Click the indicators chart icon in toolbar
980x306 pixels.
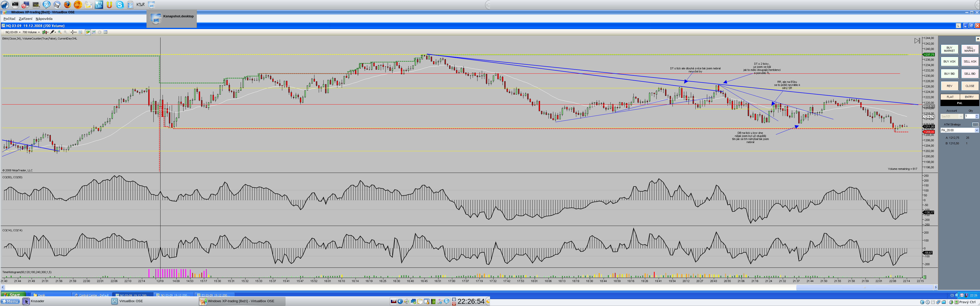94,32
